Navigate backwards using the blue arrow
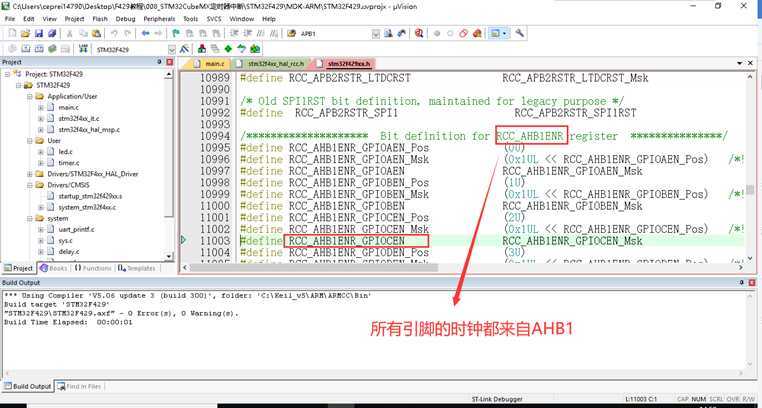The width and height of the screenshot is (762, 408). (x=145, y=34)
